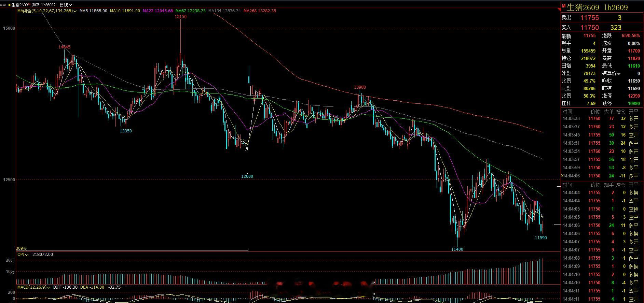Click the red M icon beside 生猪2609 quote header

point(564,6)
